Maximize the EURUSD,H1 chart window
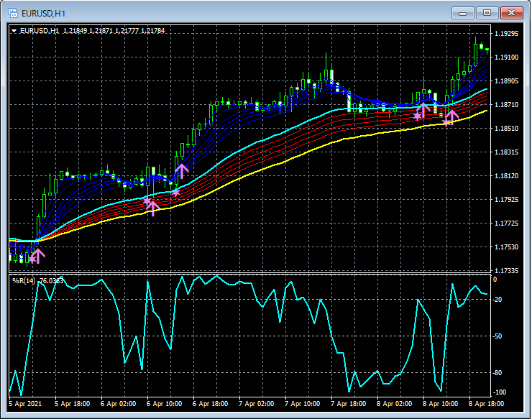532x419 pixels. 487,12
